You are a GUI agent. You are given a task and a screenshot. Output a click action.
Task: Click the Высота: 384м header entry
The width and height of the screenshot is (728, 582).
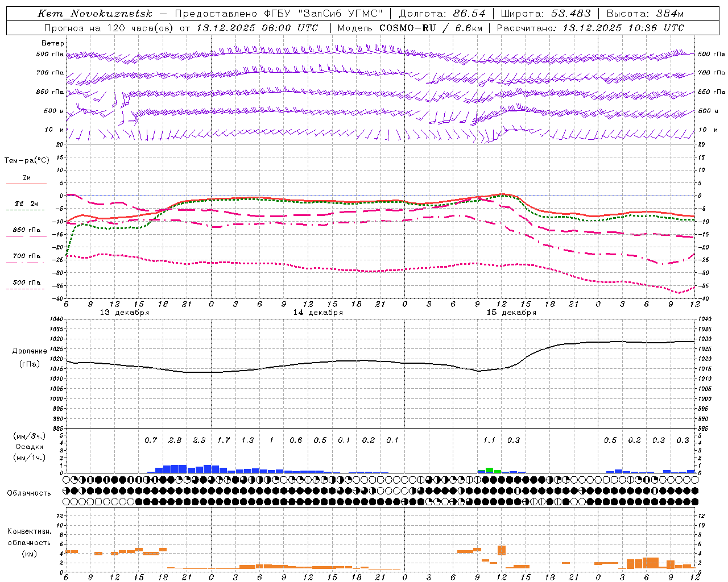(646, 14)
